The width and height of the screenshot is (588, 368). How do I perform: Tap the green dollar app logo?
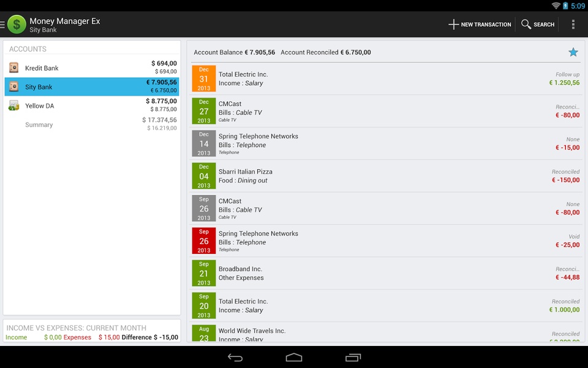(x=17, y=25)
